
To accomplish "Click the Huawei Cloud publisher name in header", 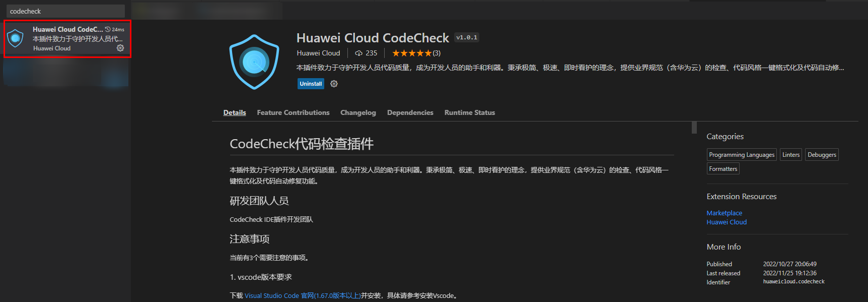I will tap(318, 53).
